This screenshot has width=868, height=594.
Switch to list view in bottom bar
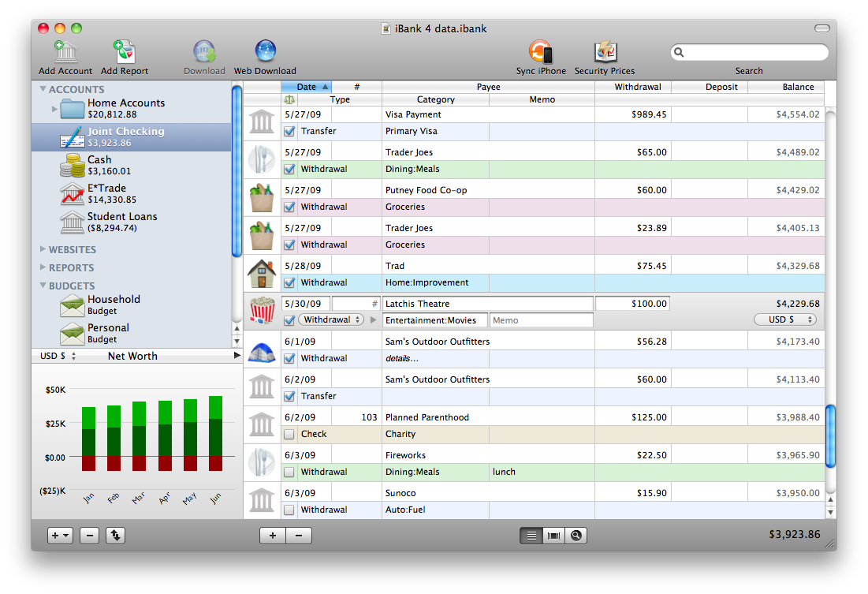[x=531, y=536]
